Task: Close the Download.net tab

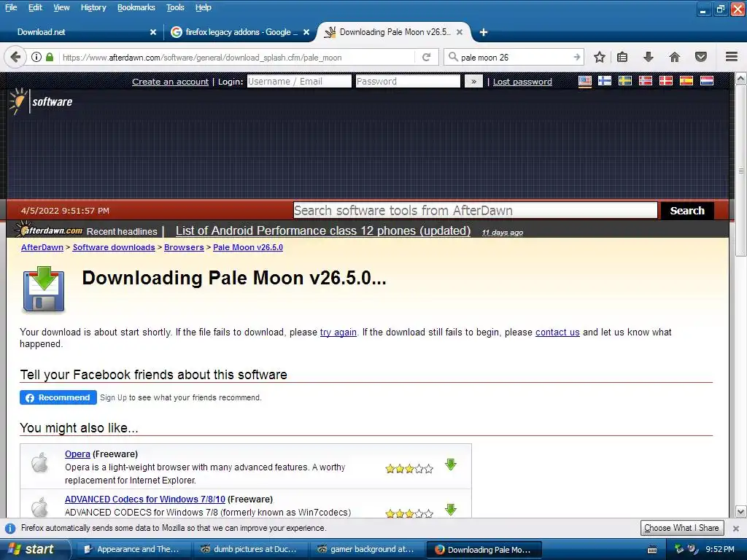Action: pyautogui.click(x=153, y=32)
